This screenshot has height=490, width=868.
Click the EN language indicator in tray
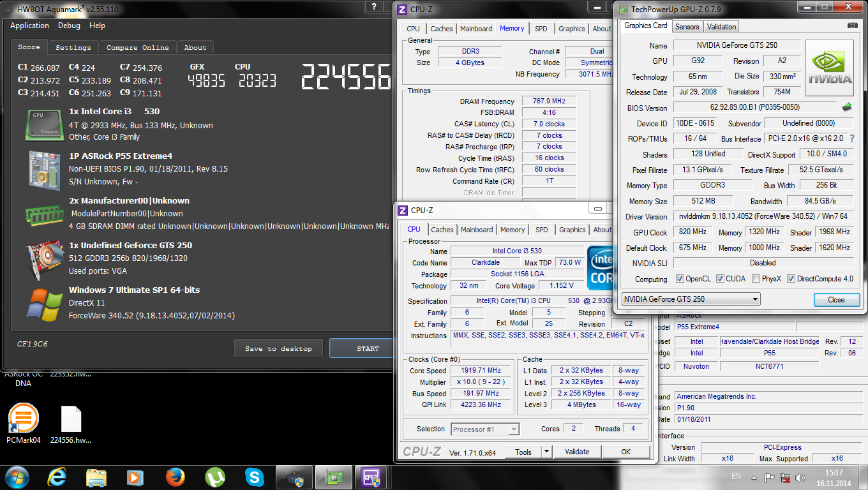click(736, 476)
